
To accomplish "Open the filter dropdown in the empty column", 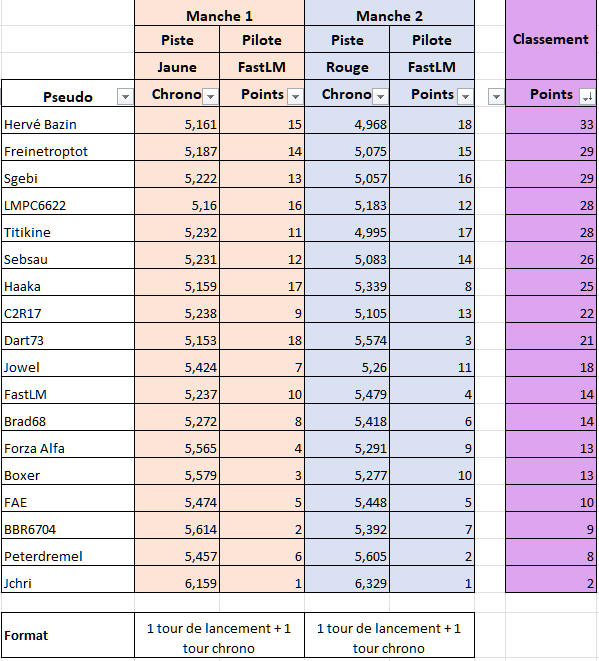I will pyautogui.click(x=496, y=97).
